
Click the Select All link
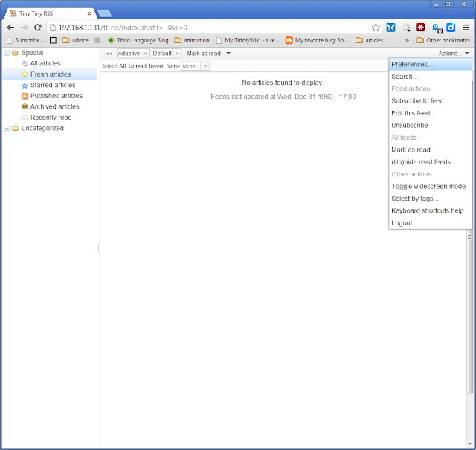coord(122,66)
